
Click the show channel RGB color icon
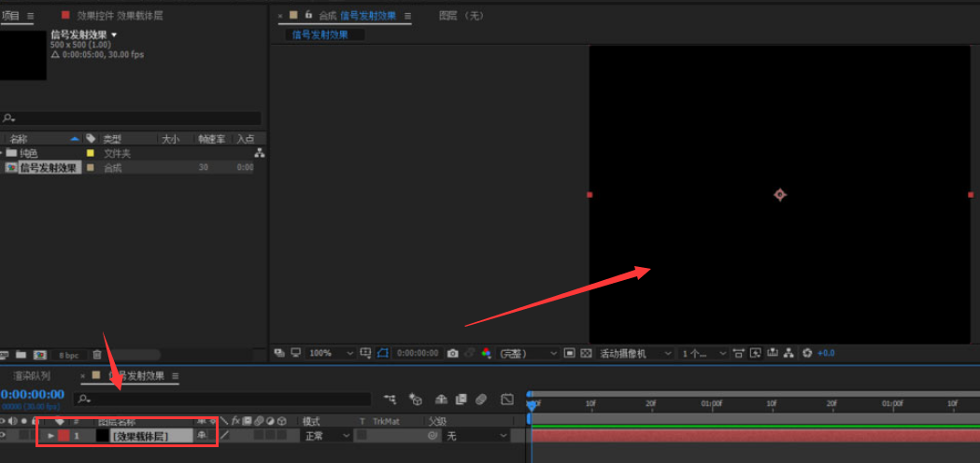coord(486,354)
